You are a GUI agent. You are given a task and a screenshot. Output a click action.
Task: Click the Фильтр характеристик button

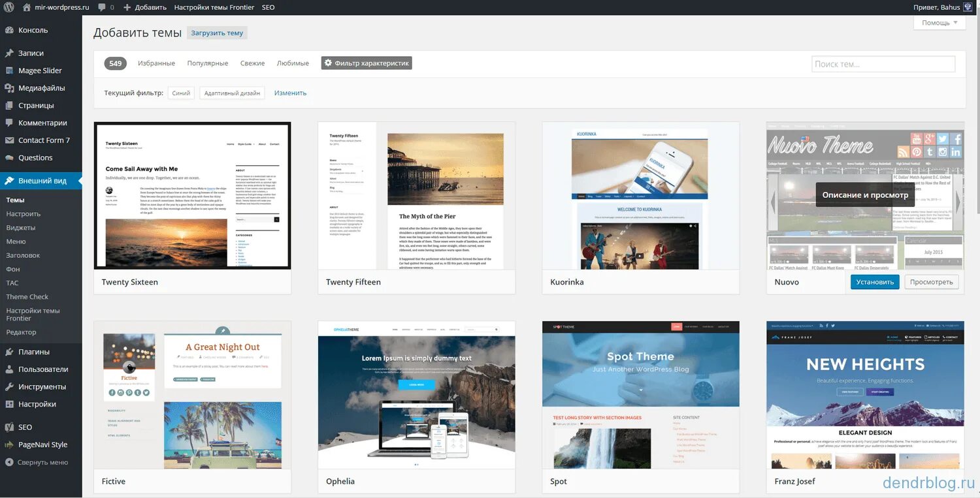click(367, 63)
